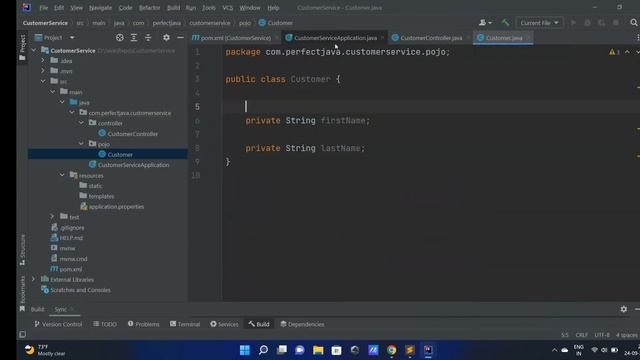This screenshot has height=360, width=640.
Task: Toggle the Bookmarks side panel
Action: click(x=22, y=293)
